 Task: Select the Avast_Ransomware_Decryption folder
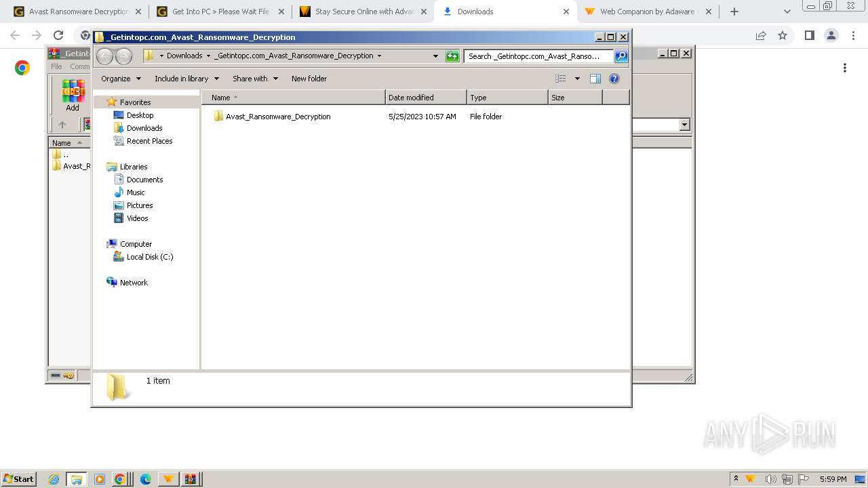(x=278, y=117)
